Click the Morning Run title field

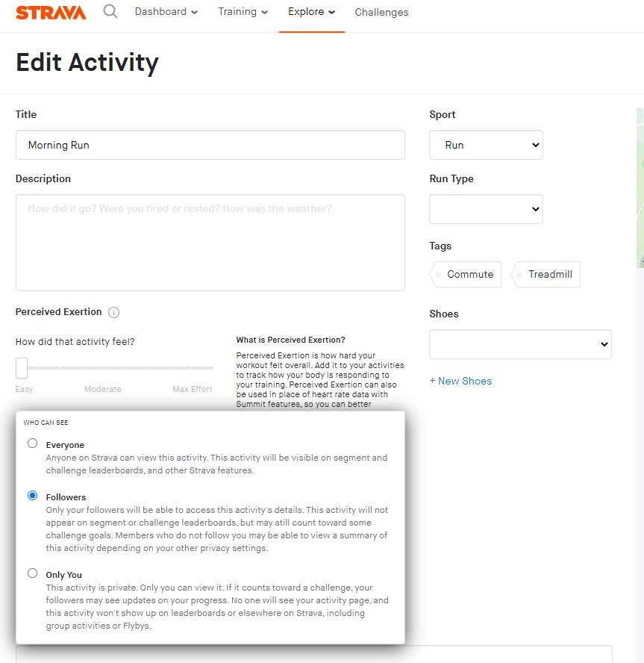(x=209, y=145)
